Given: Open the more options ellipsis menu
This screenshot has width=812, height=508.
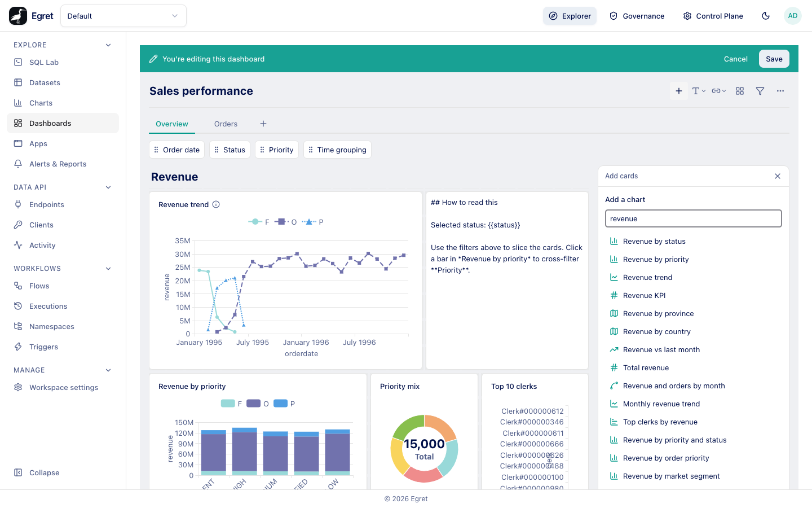Looking at the screenshot, I should pyautogui.click(x=780, y=91).
